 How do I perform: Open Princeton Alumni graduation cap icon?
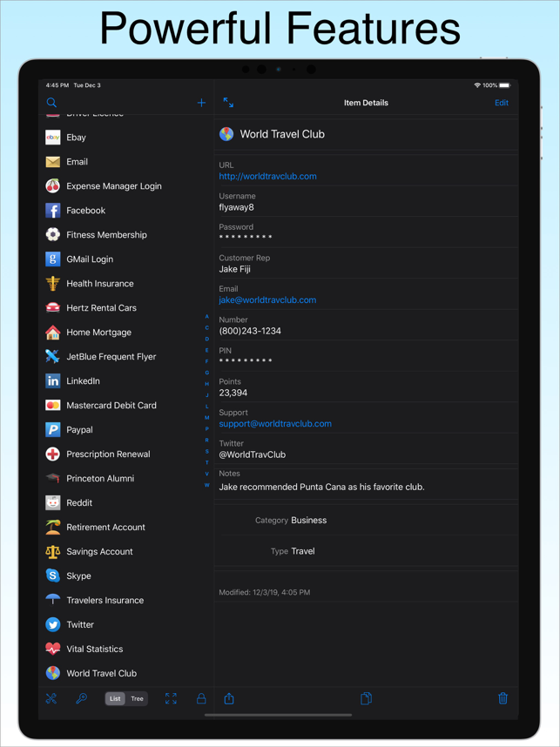pos(53,478)
